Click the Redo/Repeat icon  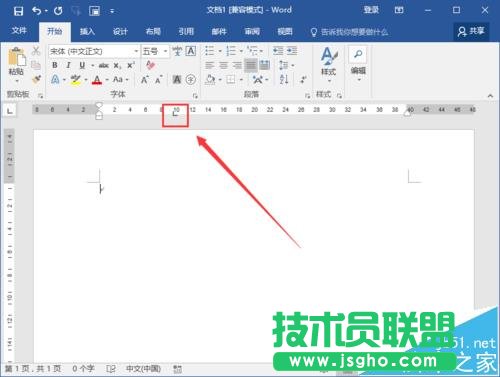point(58,11)
